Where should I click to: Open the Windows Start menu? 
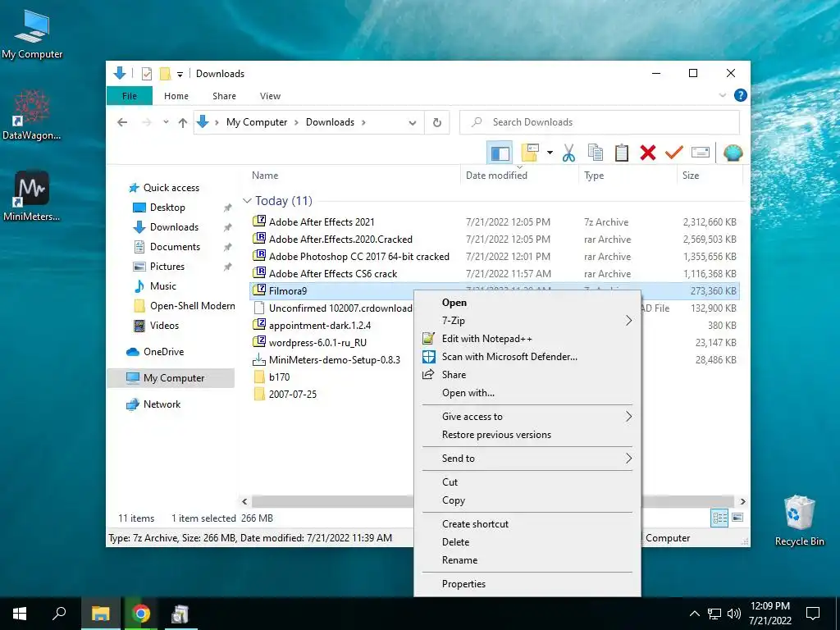point(20,614)
